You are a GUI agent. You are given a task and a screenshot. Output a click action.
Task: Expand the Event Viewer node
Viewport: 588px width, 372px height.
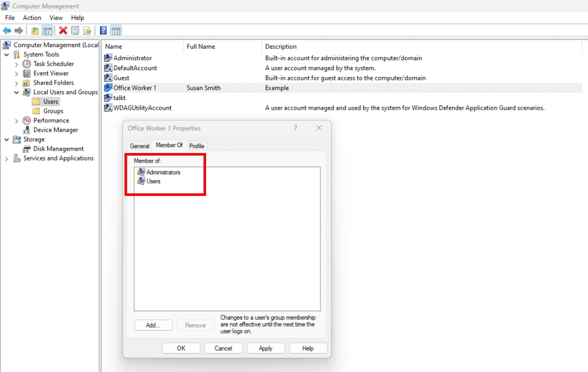tap(17, 74)
